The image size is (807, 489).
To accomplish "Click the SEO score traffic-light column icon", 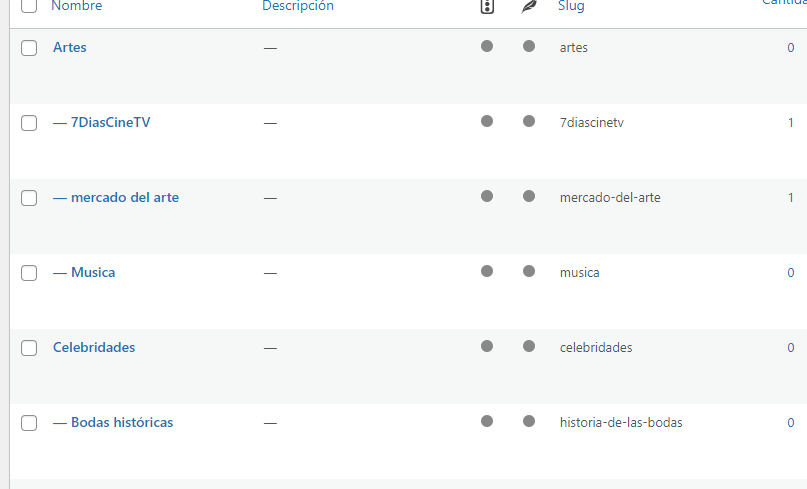I will click(x=487, y=6).
